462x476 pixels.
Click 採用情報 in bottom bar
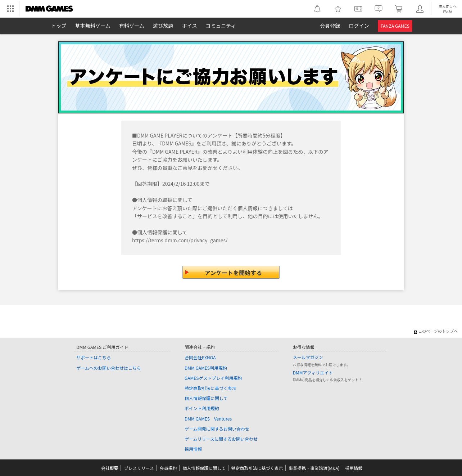tap(354, 468)
